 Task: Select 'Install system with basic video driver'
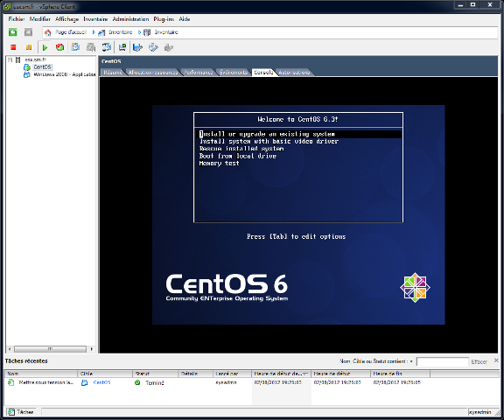click(269, 142)
